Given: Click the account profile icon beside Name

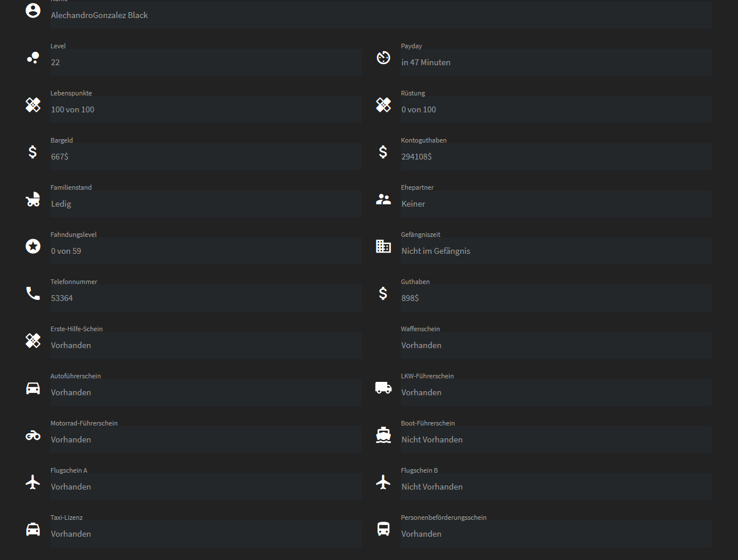Looking at the screenshot, I should [33, 10].
